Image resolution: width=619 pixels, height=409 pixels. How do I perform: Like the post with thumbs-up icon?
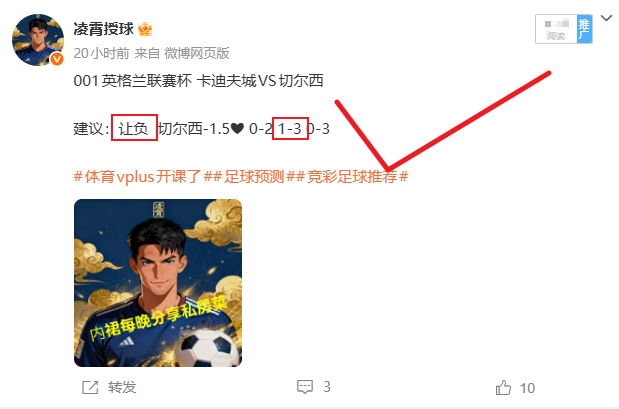pyautogui.click(x=503, y=388)
